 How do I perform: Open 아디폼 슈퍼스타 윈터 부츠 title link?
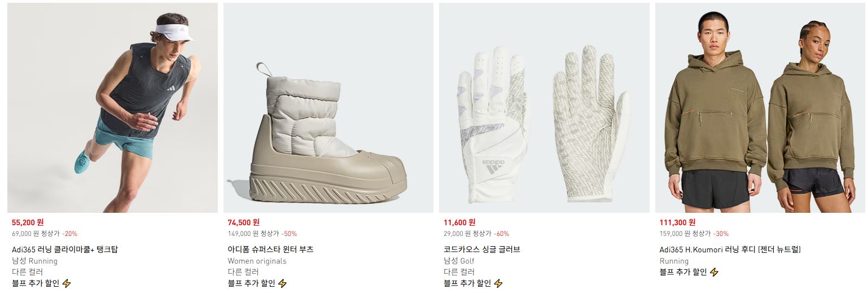click(270, 250)
